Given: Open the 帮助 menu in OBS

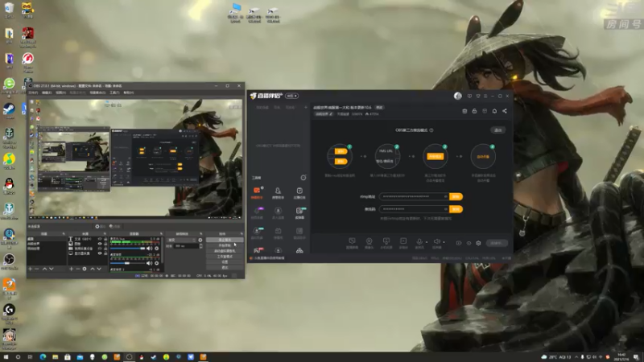Looking at the screenshot, I should coord(129,93).
